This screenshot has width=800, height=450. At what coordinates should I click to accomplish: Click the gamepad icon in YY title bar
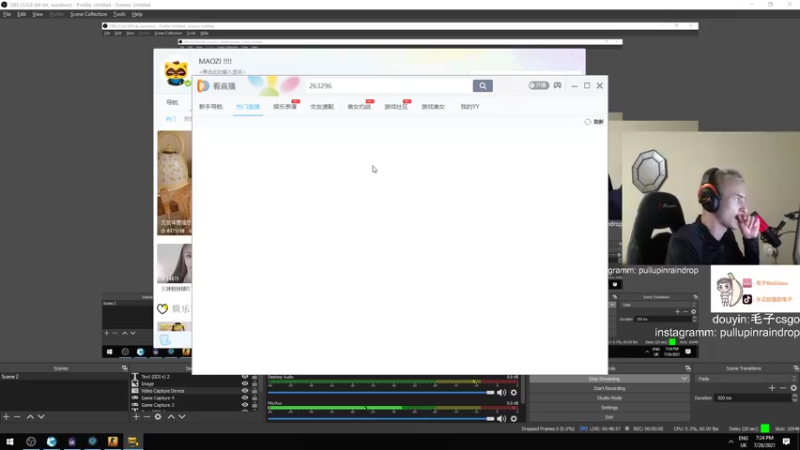coord(557,85)
